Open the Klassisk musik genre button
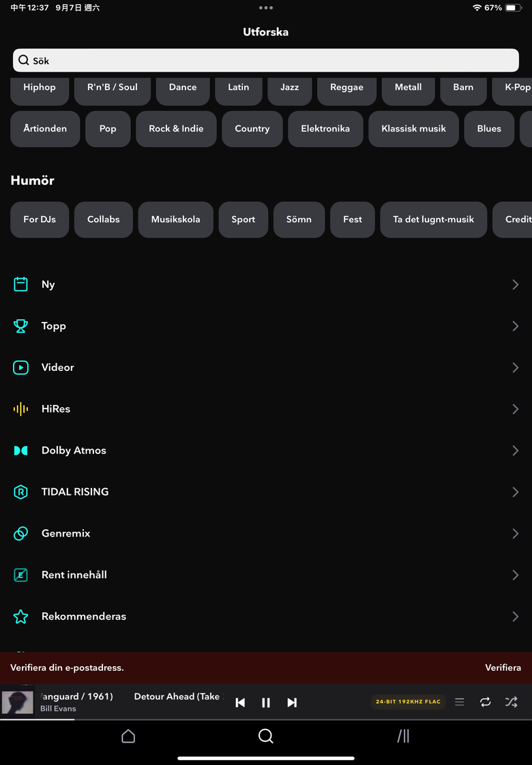532x765 pixels. coord(413,129)
